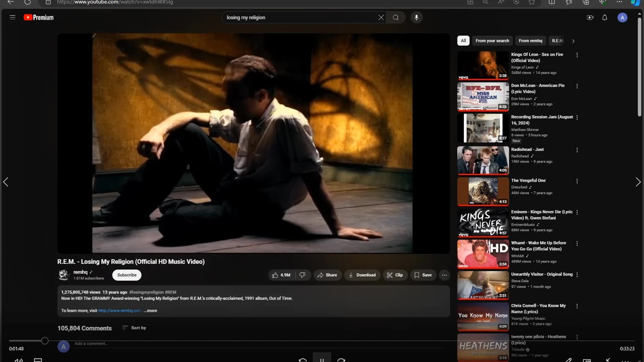Open account menu avatar in header
Screen dimensions: 644x362
(x=623, y=18)
